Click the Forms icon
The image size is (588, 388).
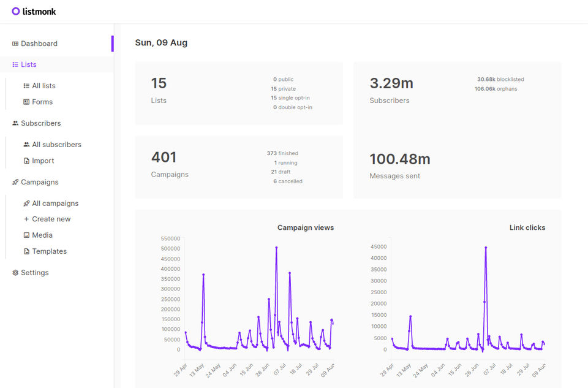(x=26, y=102)
